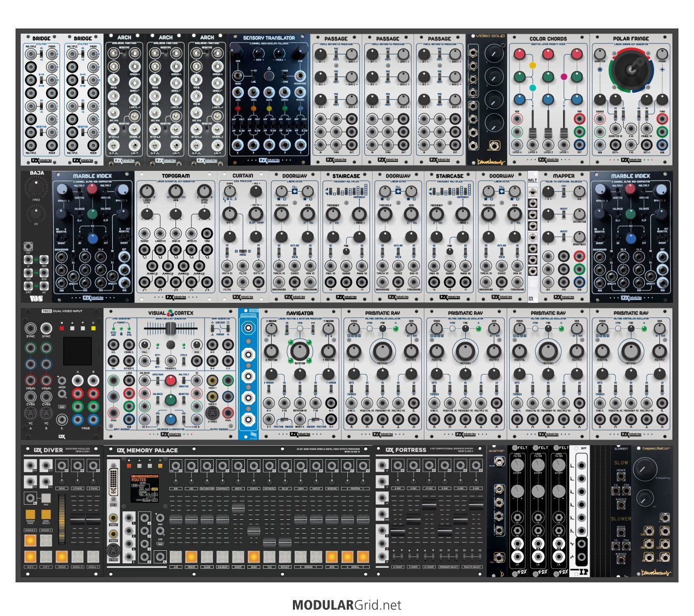The width and height of the screenshot is (694, 616).
Task: Toggle the Memory Palace Spin button
Action: [x=332, y=557]
